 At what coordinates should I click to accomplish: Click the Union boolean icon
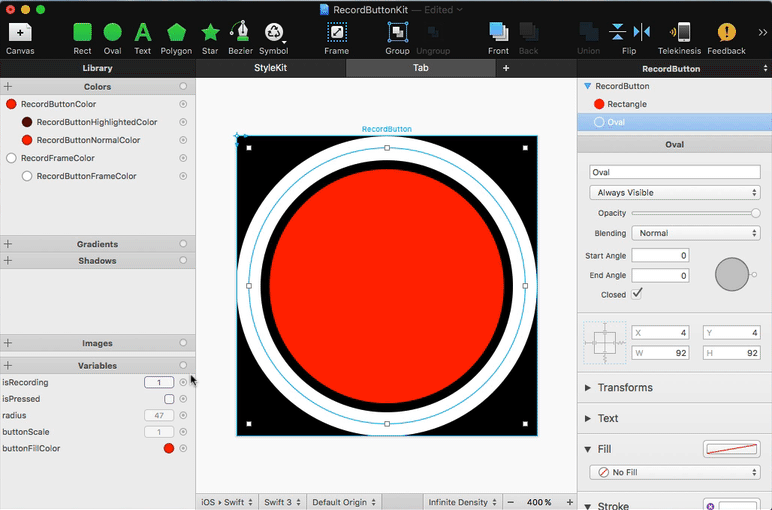pos(588,38)
